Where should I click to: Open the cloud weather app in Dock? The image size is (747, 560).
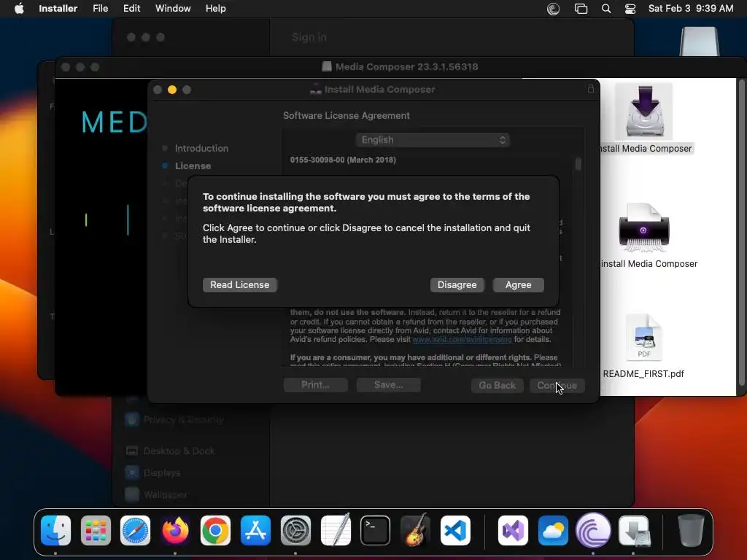pos(553,530)
